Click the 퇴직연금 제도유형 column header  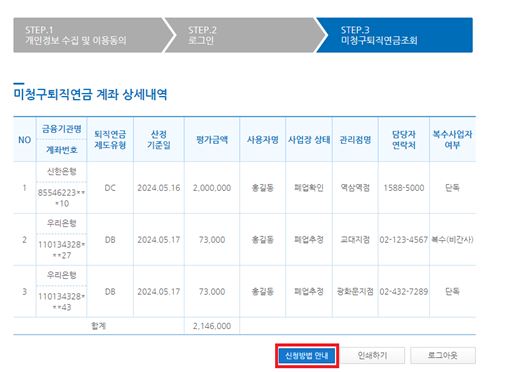110,140
